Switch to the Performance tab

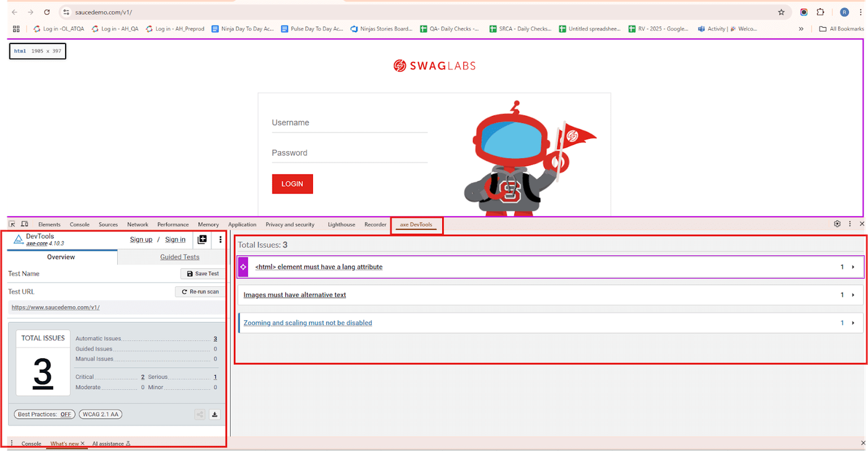tap(173, 224)
